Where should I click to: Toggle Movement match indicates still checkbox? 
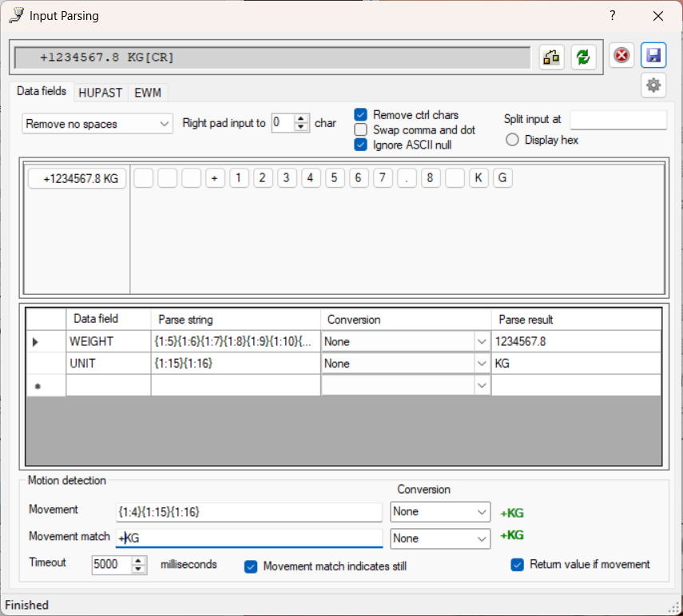(251, 566)
